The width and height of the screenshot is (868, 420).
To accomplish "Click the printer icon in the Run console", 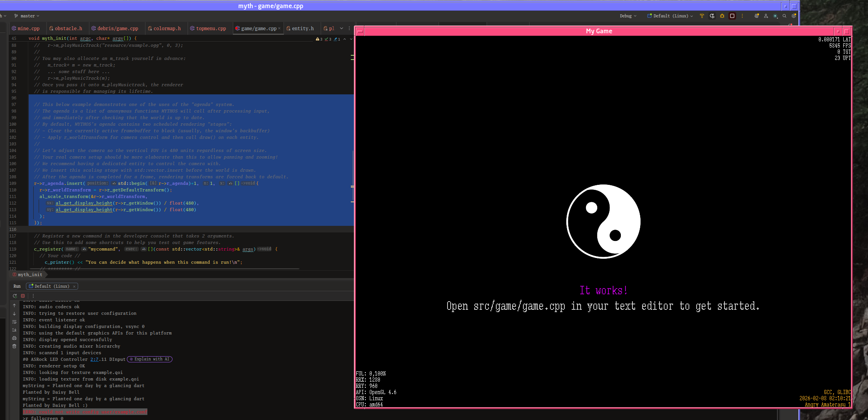I will tap(14, 338).
